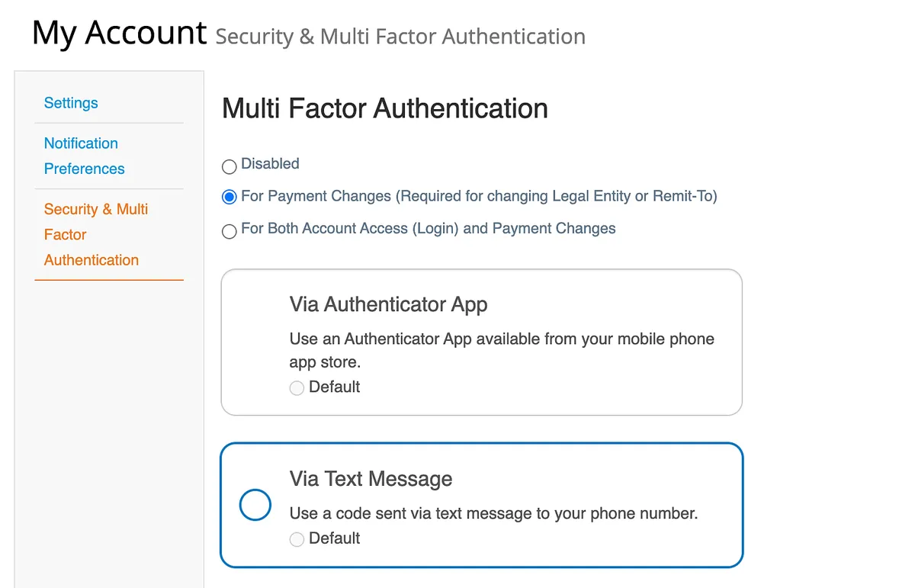Image resolution: width=915 pixels, height=588 pixels.
Task: Click the Default label in the Text Message card
Action: [x=334, y=538]
